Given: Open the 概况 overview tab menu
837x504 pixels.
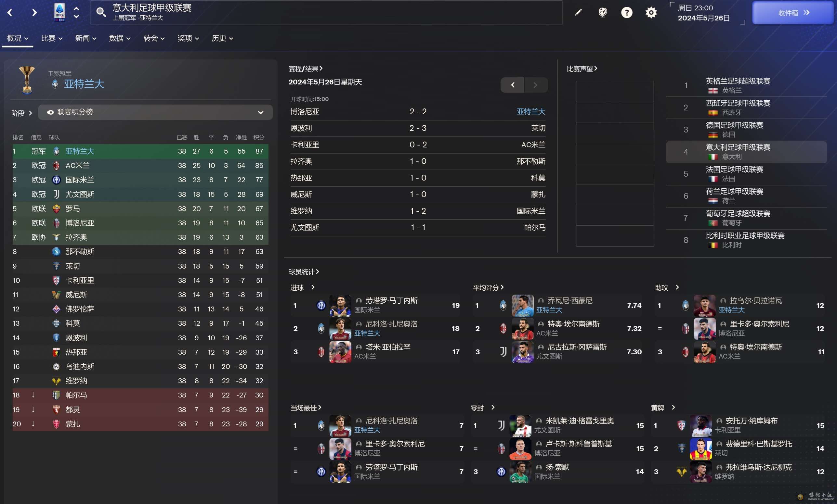Looking at the screenshot, I should [x=17, y=38].
